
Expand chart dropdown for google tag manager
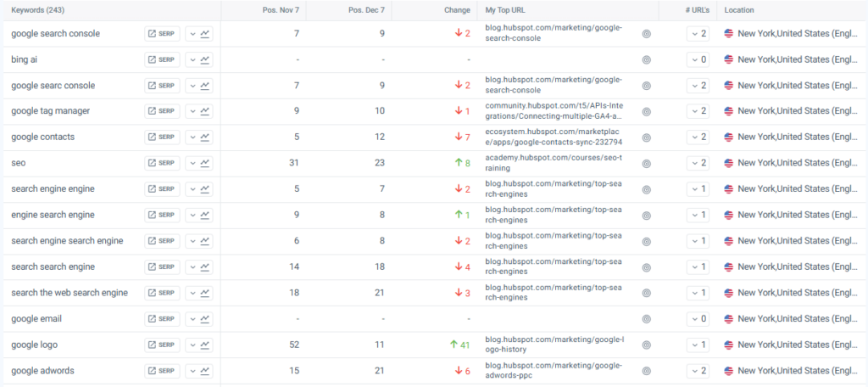[199, 111]
